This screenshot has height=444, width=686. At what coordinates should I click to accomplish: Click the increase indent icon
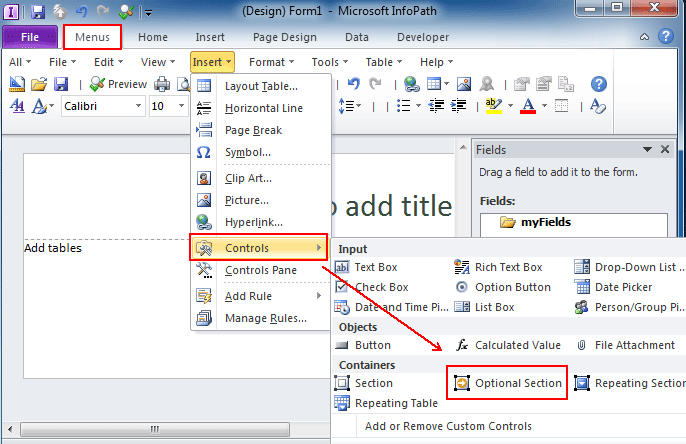point(458,105)
